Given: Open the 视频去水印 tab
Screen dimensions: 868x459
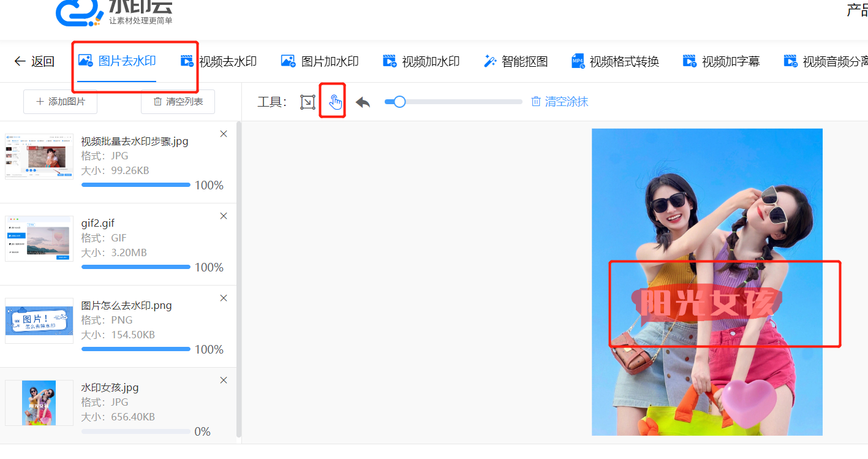Looking at the screenshot, I should pos(219,61).
